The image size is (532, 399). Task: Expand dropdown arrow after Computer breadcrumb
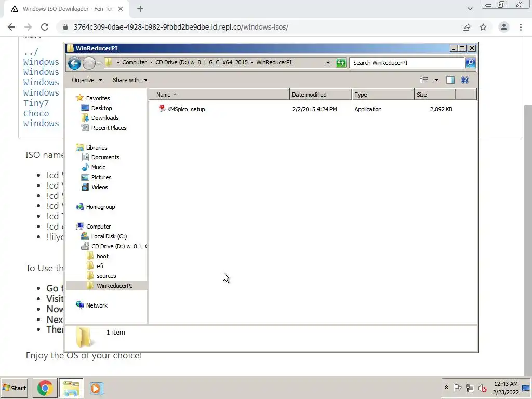[x=151, y=63]
